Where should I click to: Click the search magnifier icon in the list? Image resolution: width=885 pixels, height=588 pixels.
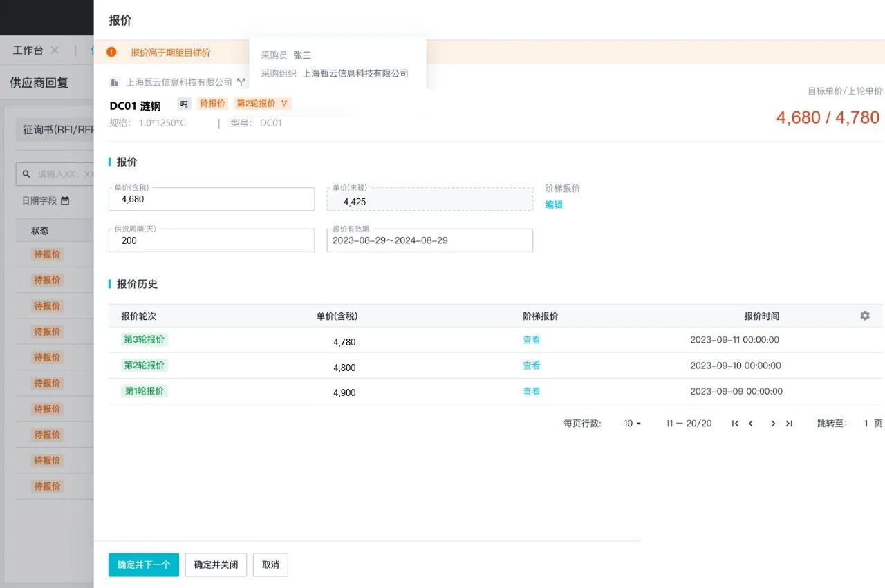pos(26,174)
